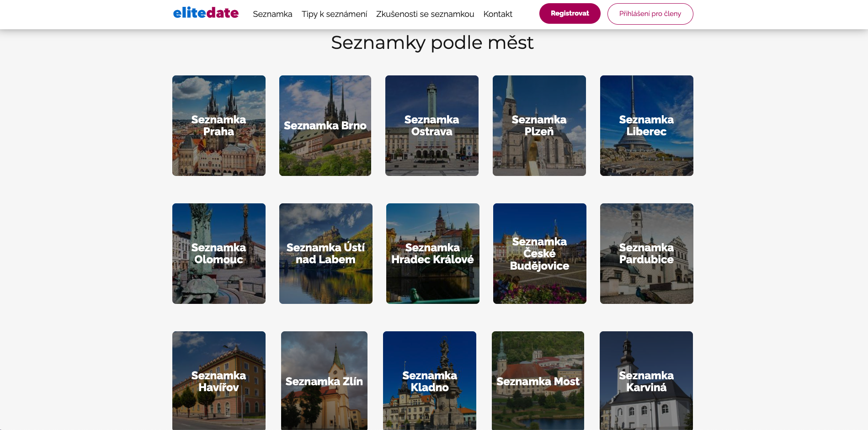Open the Kontakt page
The width and height of the screenshot is (868, 430).
click(x=498, y=14)
